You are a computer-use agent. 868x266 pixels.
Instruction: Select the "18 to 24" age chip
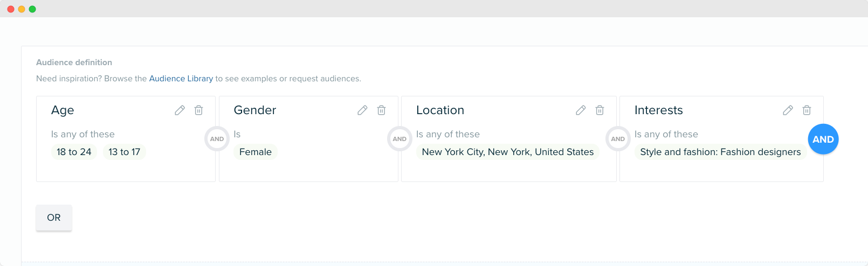(x=74, y=152)
